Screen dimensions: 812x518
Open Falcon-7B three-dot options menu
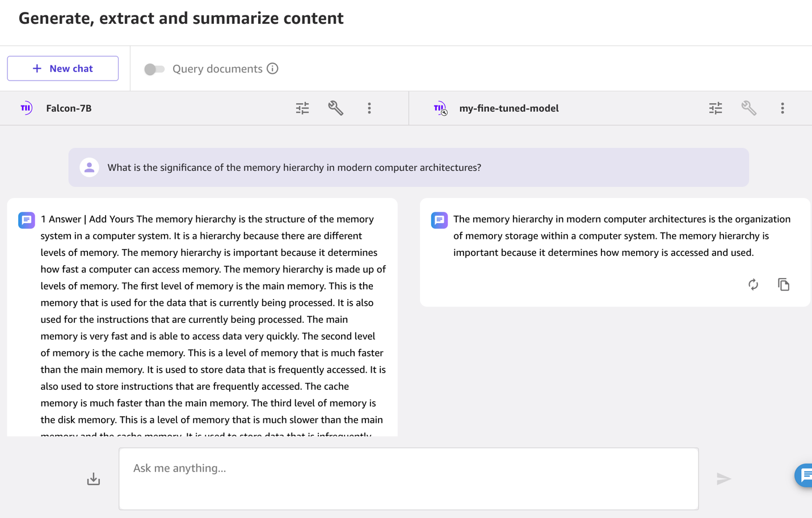pos(369,108)
